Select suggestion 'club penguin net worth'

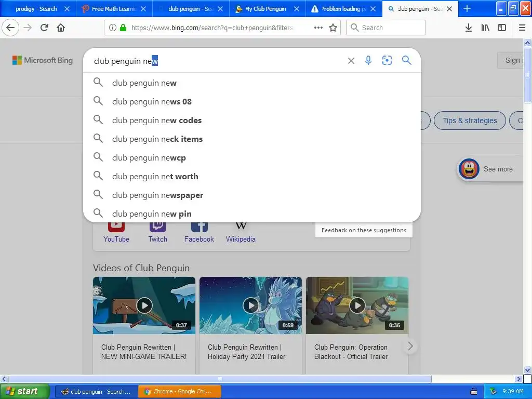point(252,177)
